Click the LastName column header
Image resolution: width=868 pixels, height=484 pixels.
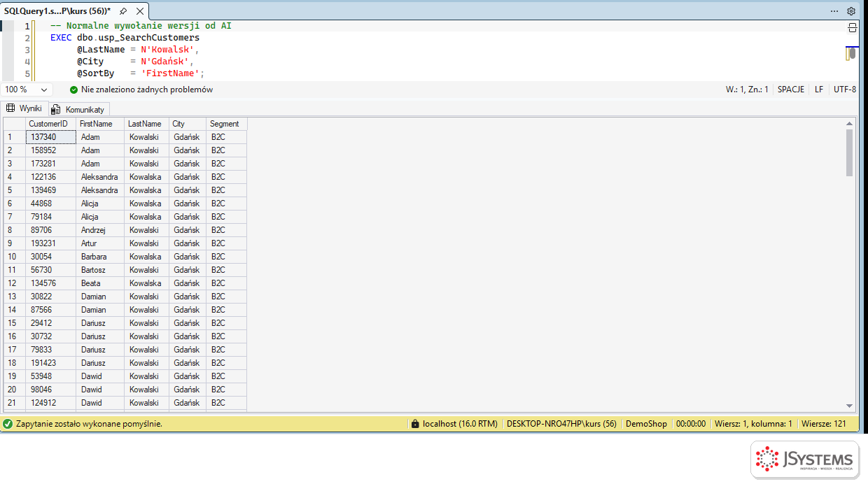pos(147,124)
